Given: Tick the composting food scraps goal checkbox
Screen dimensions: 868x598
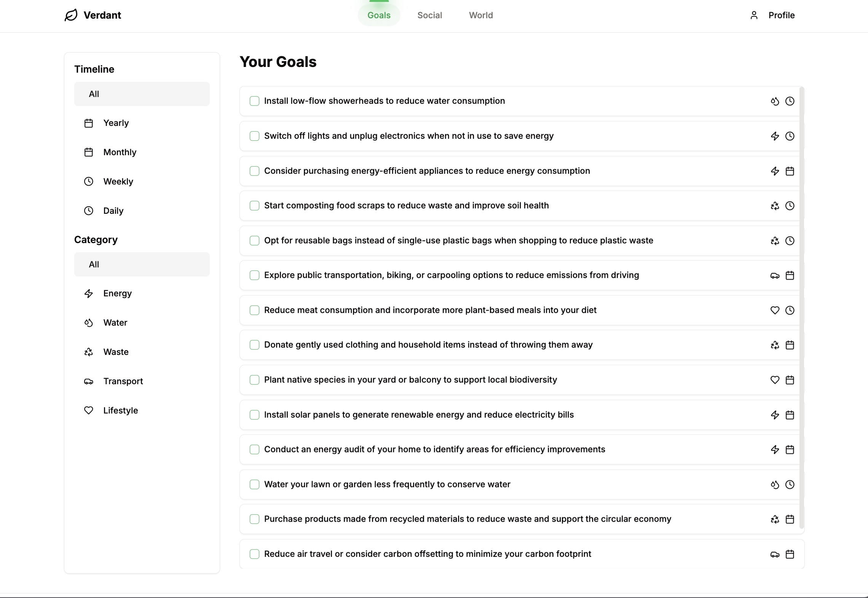Looking at the screenshot, I should pos(254,206).
